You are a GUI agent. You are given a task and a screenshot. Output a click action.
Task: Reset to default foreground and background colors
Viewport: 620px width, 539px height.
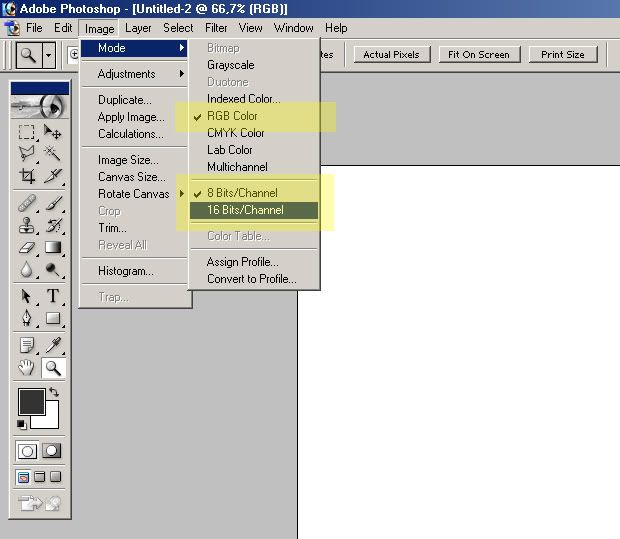pos(22,424)
